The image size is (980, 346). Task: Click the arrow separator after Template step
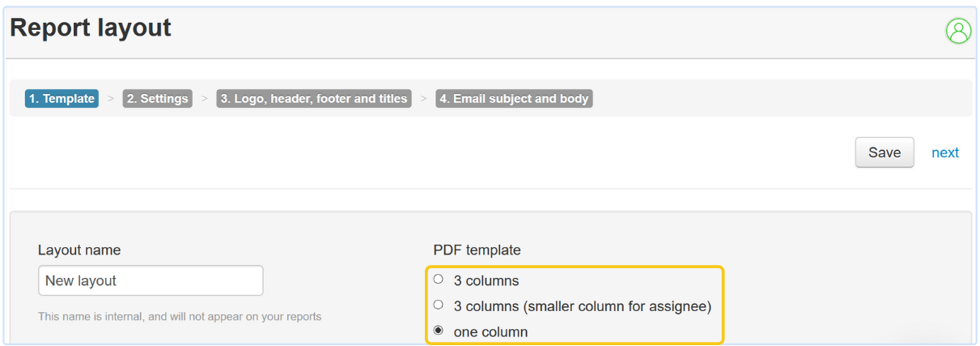pyautogui.click(x=111, y=99)
